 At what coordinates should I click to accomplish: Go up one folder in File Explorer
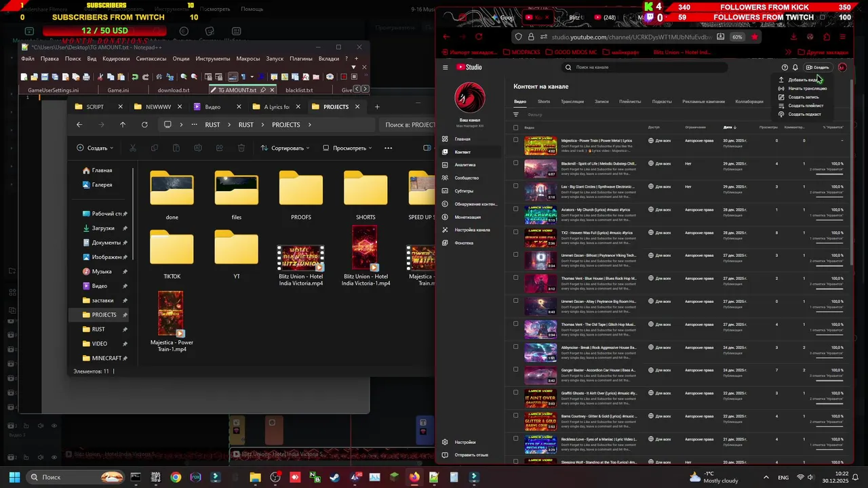123,125
